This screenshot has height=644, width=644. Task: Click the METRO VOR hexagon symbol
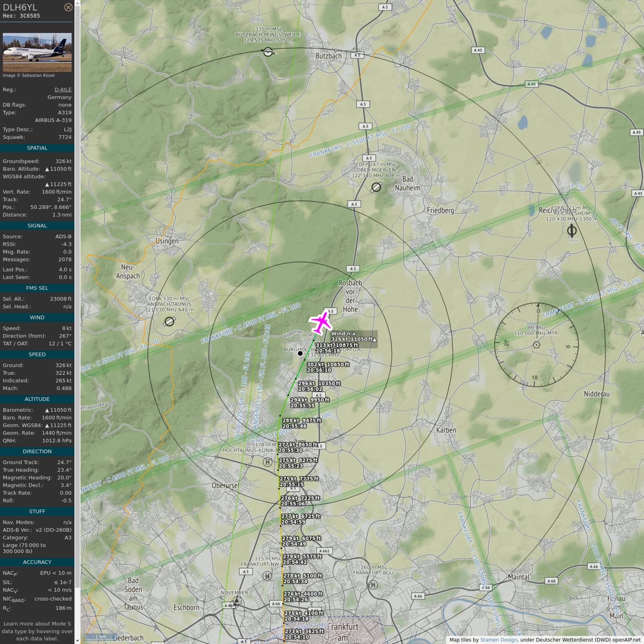pos(536,345)
